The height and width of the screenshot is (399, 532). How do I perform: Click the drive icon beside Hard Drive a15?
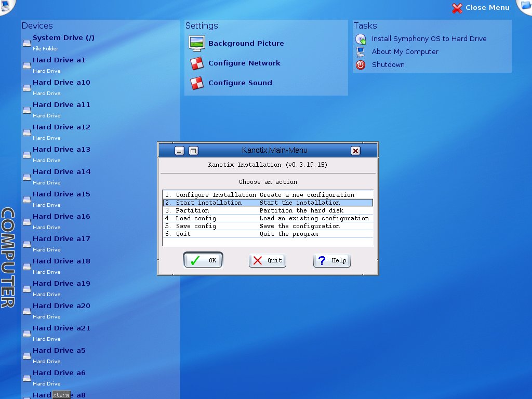point(27,200)
